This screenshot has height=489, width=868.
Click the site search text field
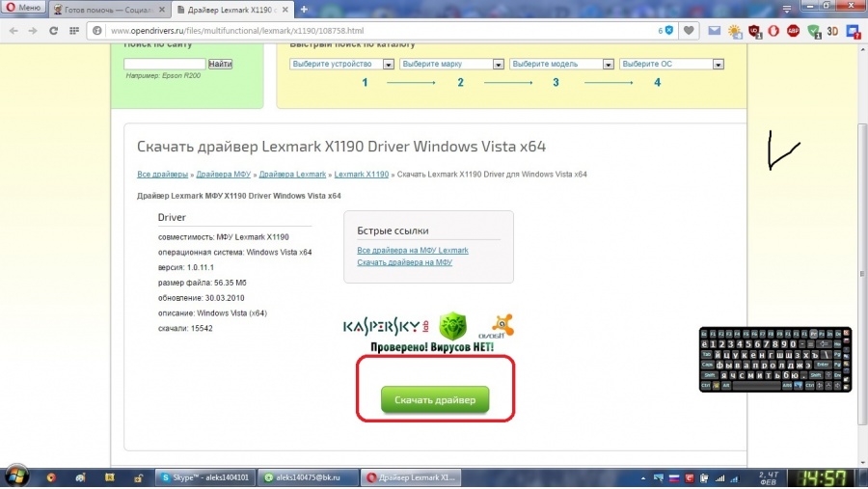point(164,64)
